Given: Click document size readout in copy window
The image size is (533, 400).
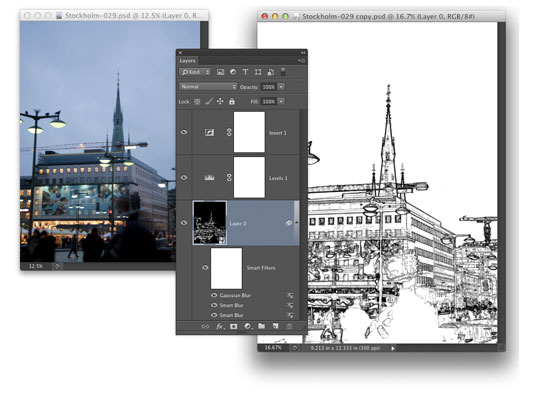Looking at the screenshot, I should [x=345, y=348].
